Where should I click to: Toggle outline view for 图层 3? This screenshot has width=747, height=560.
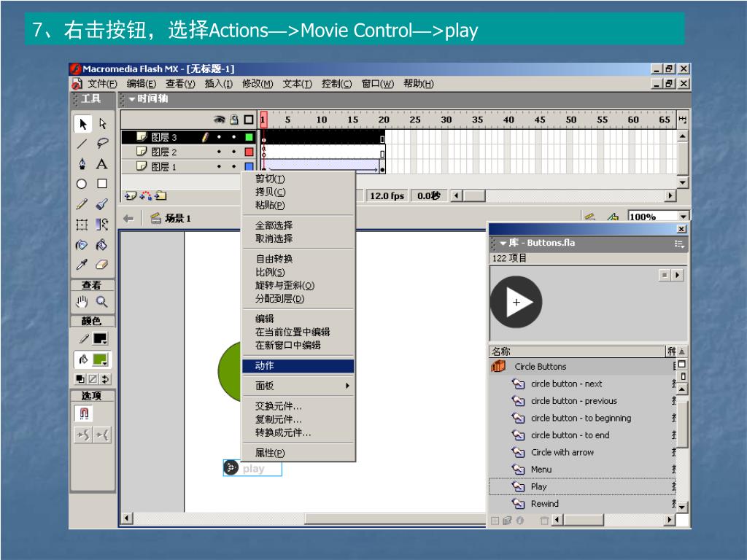coord(249,137)
